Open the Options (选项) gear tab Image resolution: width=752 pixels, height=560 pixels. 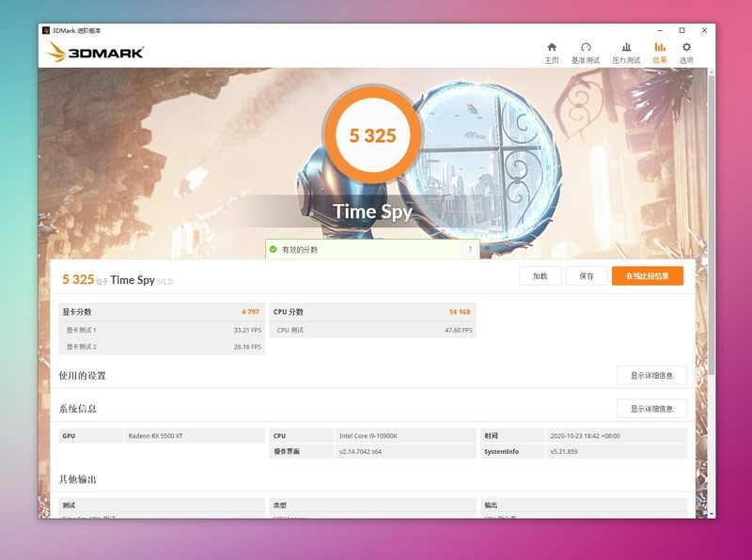click(686, 53)
